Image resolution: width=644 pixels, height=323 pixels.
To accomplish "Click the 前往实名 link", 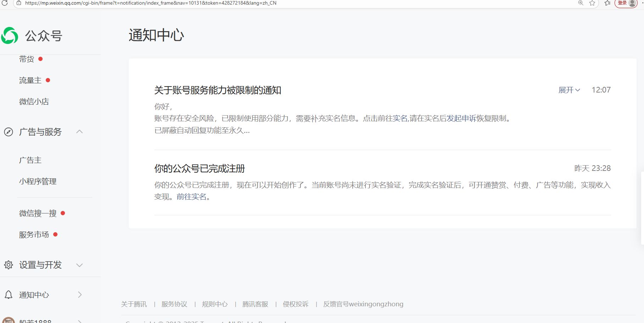I will 192,197.
